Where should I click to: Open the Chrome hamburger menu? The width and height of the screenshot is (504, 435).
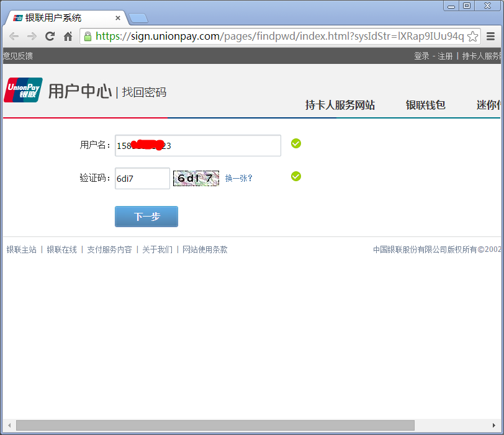pos(490,37)
